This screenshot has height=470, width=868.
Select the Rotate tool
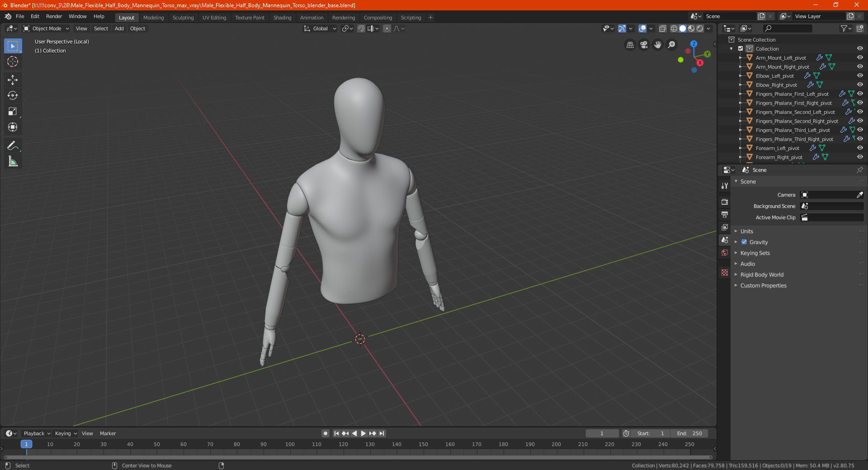coord(13,95)
